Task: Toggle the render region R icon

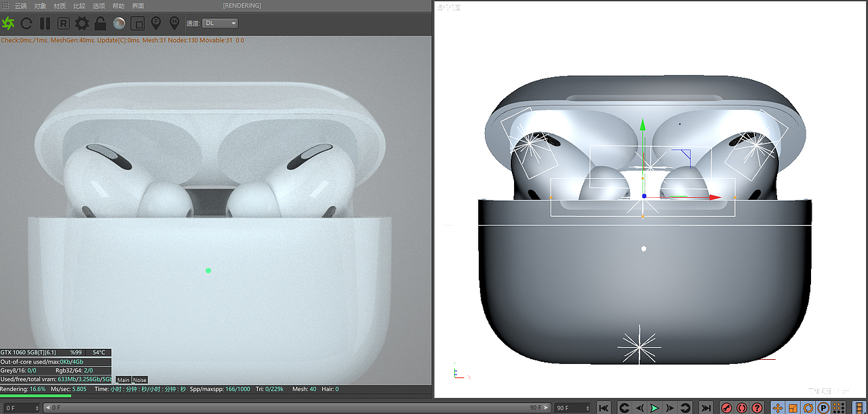Action: [63, 24]
